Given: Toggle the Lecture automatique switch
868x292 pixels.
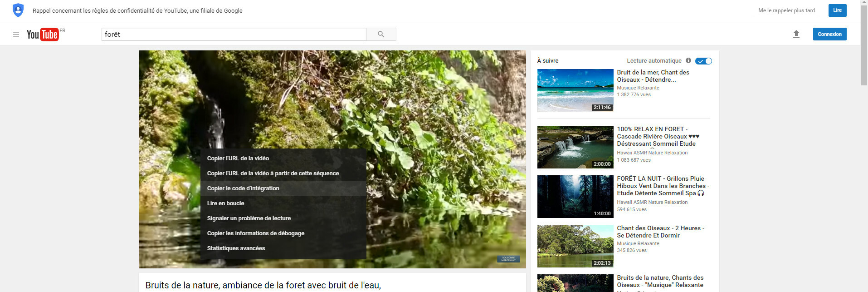Looking at the screenshot, I should pyautogui.click(x=703, y=61).
